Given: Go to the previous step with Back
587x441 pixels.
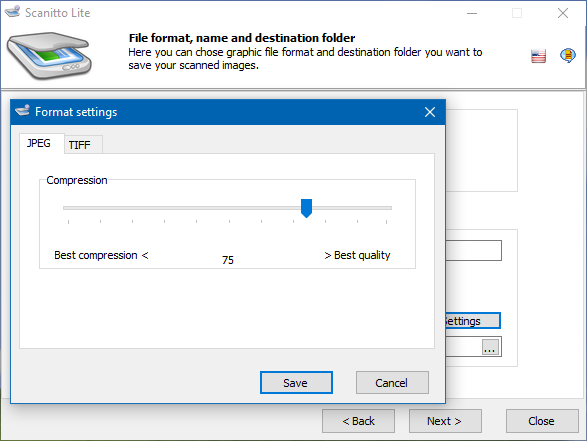Looking at the screenshot, I should (x=358, y=421).
